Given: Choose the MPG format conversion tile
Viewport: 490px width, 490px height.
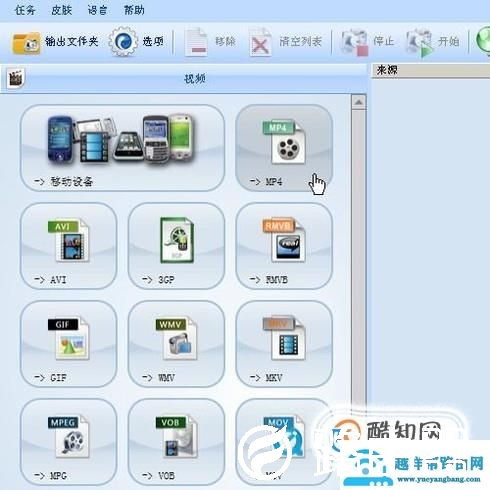Looking at the screenshot, I should (x=69, y=442).
